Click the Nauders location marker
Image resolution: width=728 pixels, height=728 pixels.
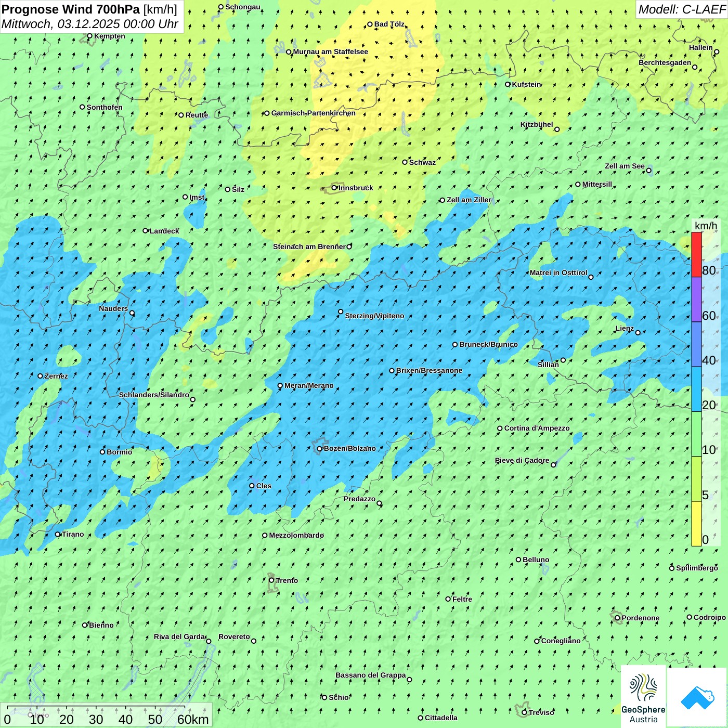pyautogui.click(x=132, y=313)
